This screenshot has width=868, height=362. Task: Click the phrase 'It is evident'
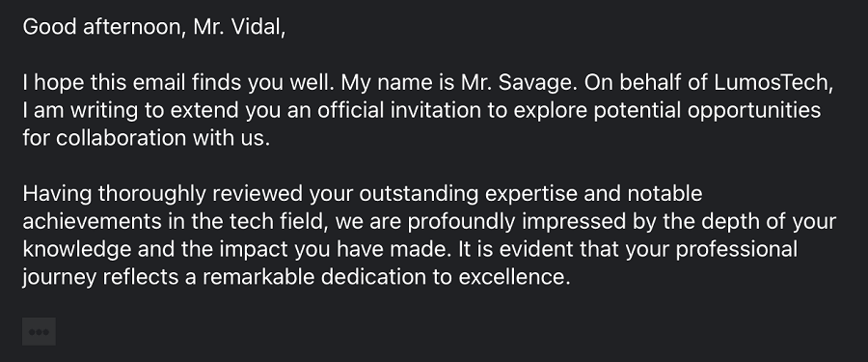click(515, 249)
